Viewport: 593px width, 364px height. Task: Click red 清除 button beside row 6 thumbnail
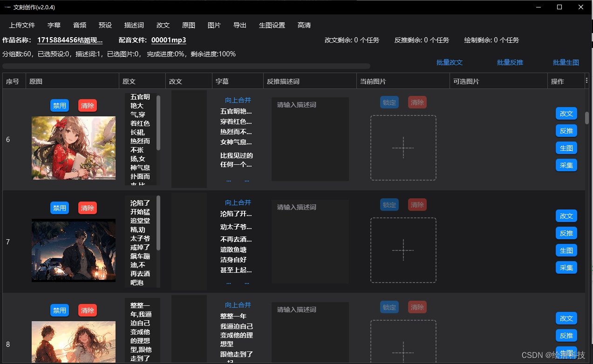pyautogui.click(x=88, y=106)
